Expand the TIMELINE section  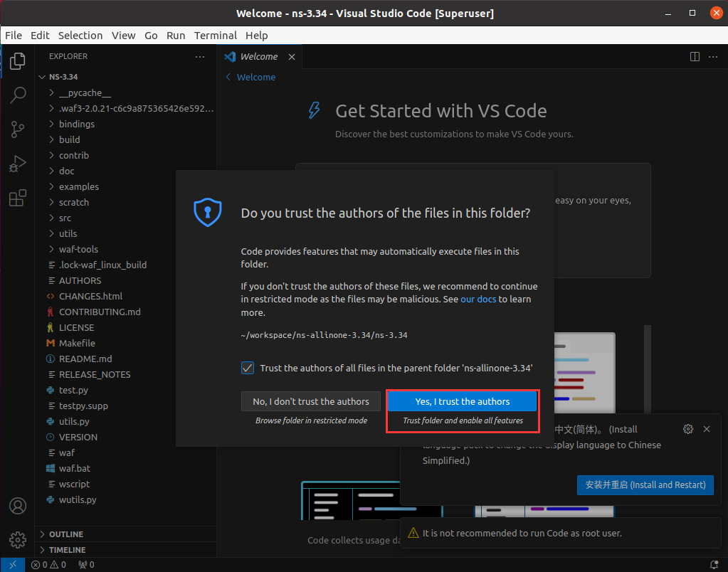tap(67, 549)
